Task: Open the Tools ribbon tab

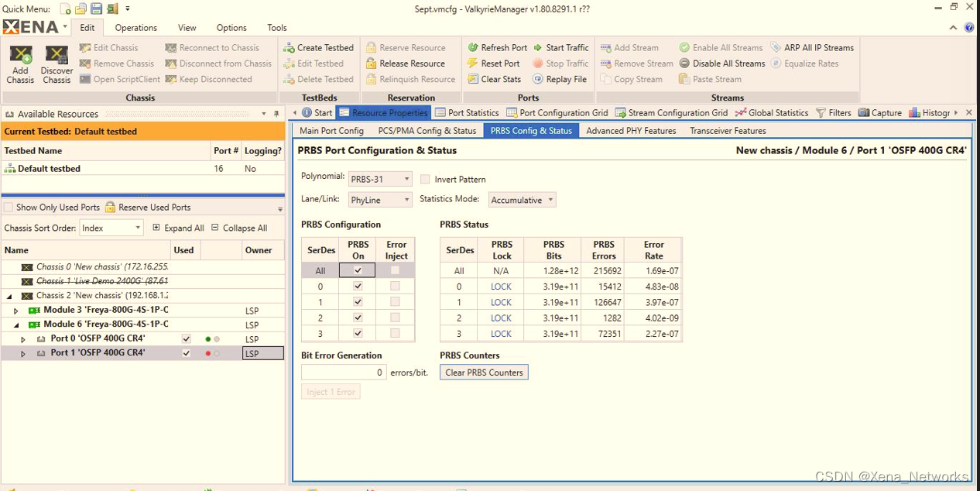Action: click(277, 27)
